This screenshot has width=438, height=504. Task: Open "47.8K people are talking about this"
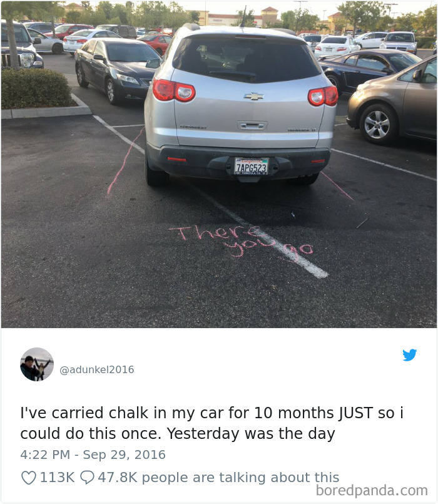[218, 477]
